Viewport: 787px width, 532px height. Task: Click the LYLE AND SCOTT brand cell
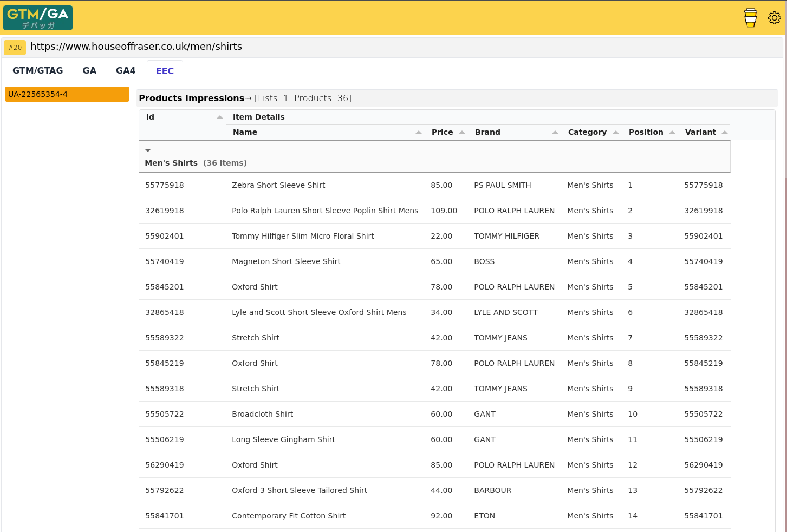506,312
